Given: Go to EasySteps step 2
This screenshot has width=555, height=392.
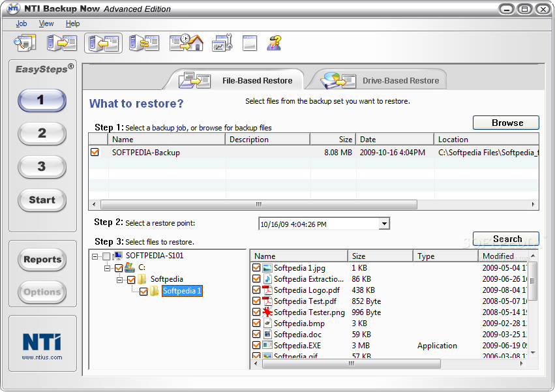Looking at the screenshot, I should pyautogui.click(x=42, y=134).
